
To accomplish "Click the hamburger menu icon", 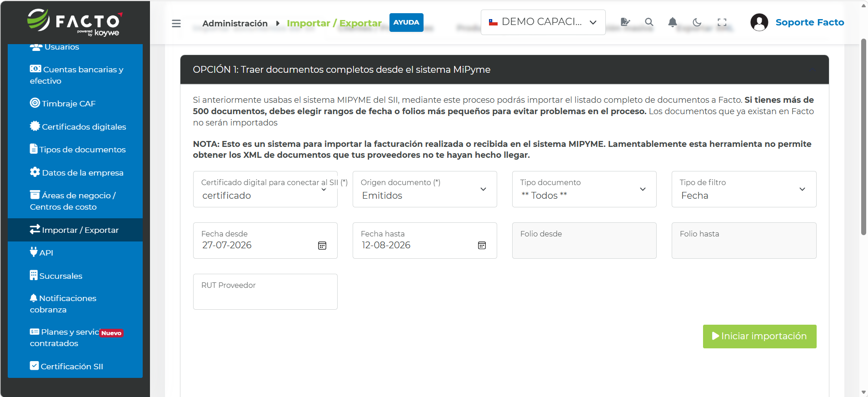I will pos(176,23).
